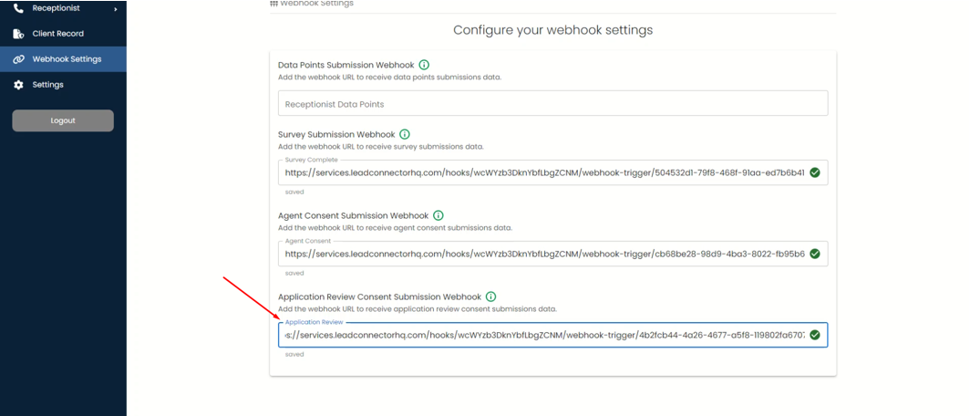Click 'saved' text under Survey Complete field
This screenshot has height=416, width=980.
[294, 192]
